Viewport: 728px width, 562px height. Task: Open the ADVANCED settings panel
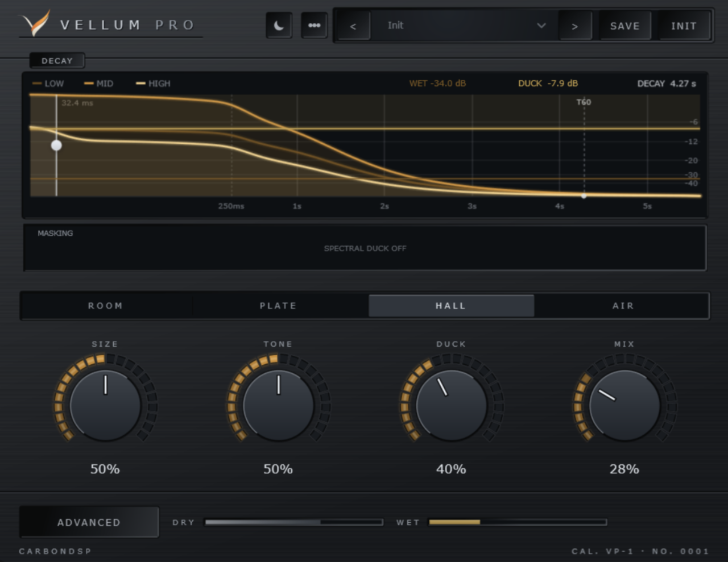(89, 522)
